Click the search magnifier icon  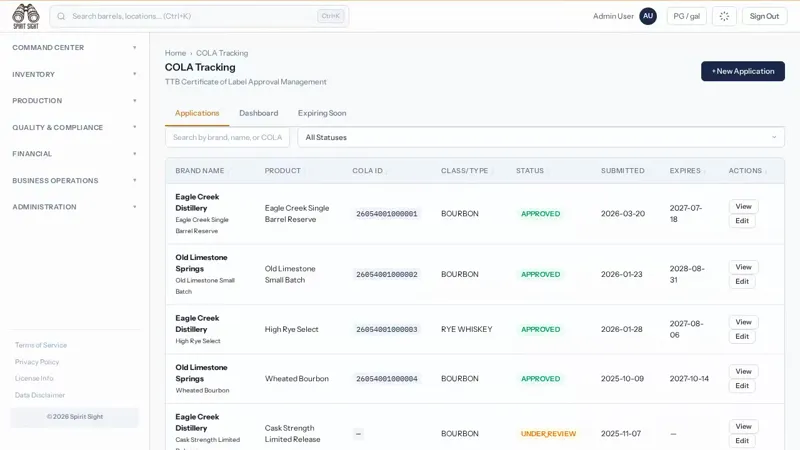pos(61,16)
